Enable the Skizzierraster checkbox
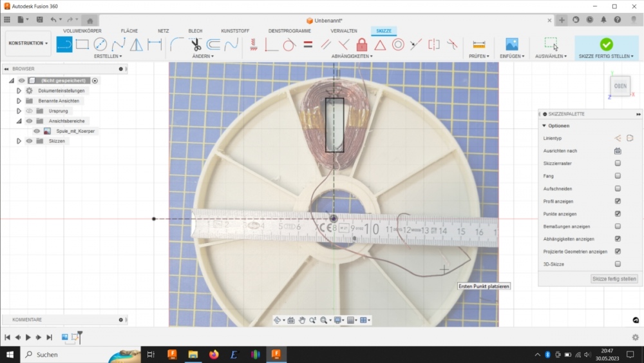This screenshot has height=363, width=644. pyautogui.click(x=618, y=163)
